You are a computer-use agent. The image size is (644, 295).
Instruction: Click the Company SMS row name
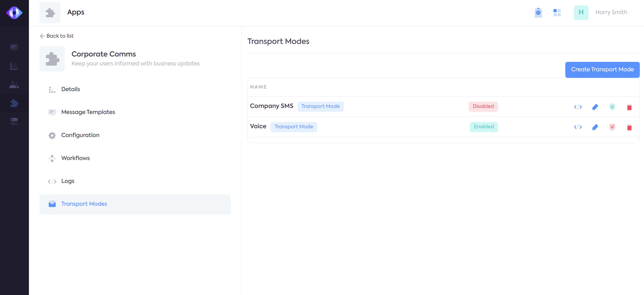pos(271,106)
